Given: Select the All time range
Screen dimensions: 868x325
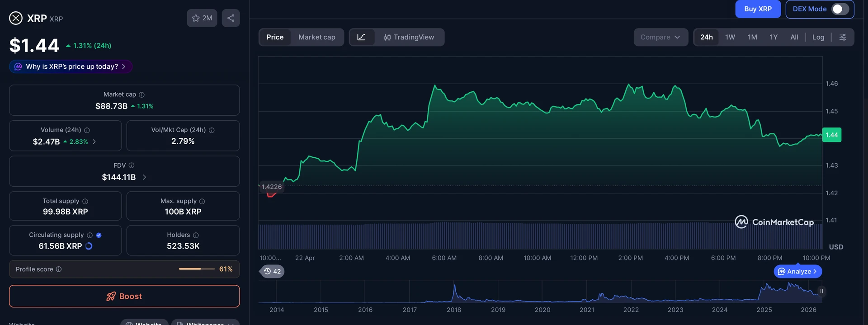Looking at the screenshot, I should coord(794,37).
